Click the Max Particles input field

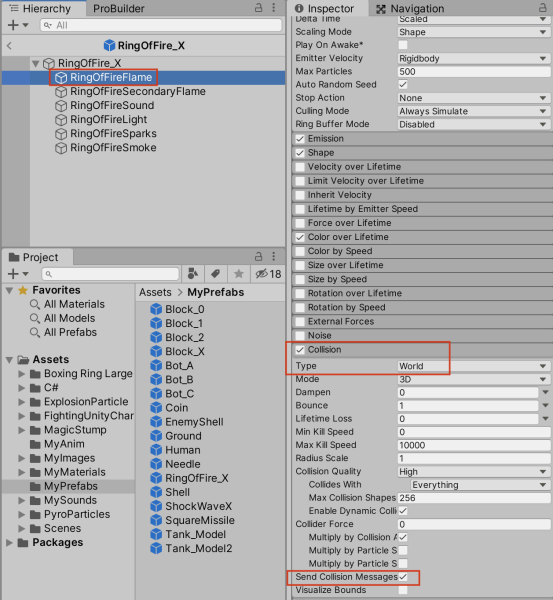[474, 72]
